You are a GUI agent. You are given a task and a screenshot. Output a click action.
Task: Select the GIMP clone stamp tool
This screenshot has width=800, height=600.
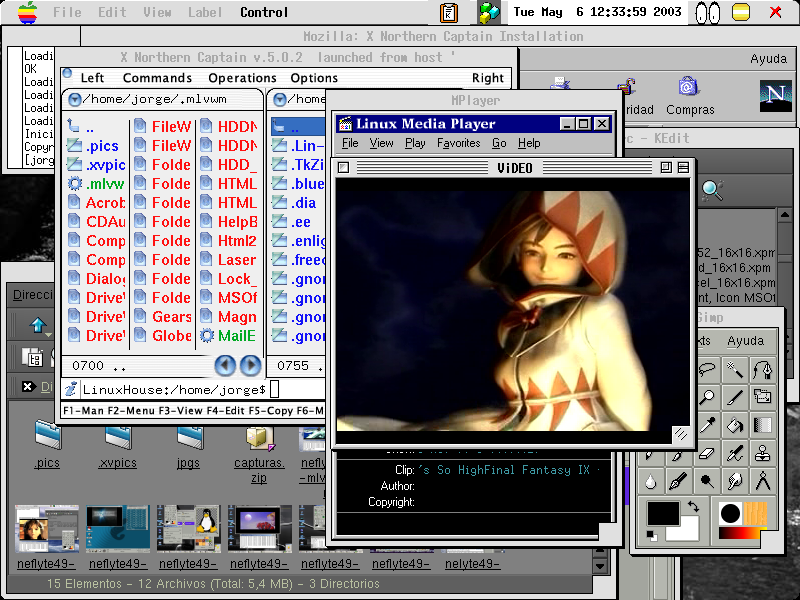point(762,453)
